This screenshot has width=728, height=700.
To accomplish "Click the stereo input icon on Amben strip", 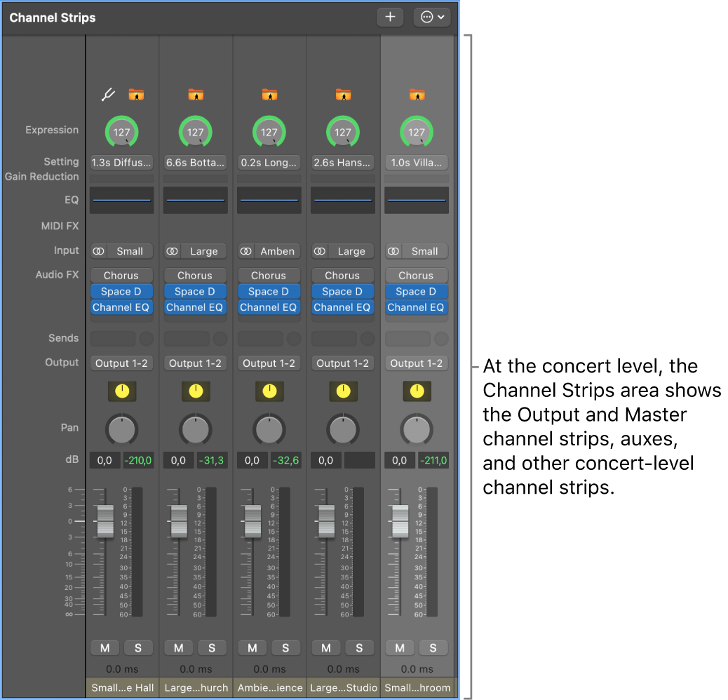I will pyautogui.click(x=245, y=251).
